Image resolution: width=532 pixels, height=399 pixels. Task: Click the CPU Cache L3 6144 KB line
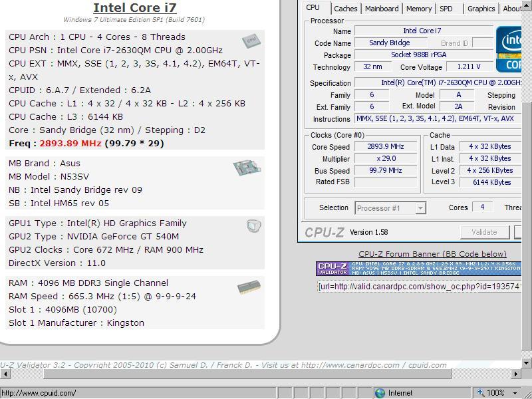point(66,117)
